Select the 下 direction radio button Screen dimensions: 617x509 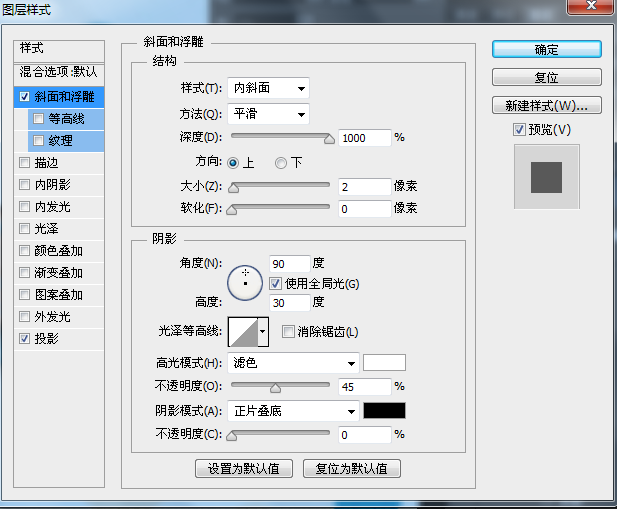pos(281,163)
